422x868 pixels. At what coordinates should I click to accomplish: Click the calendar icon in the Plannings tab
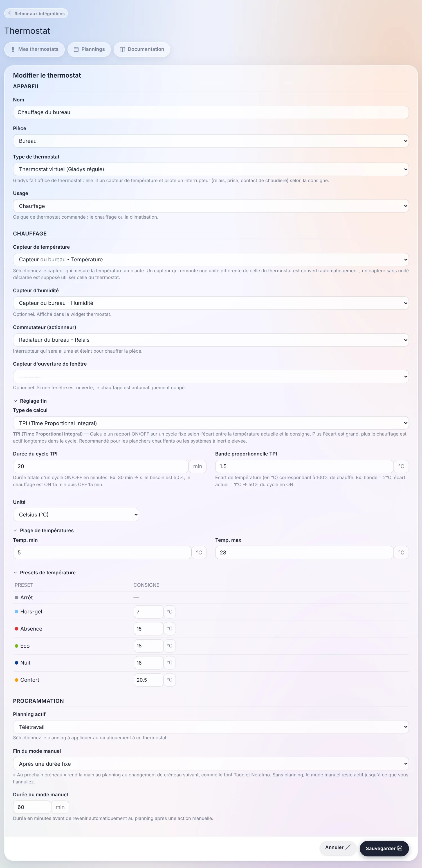(x=76, y=49)
